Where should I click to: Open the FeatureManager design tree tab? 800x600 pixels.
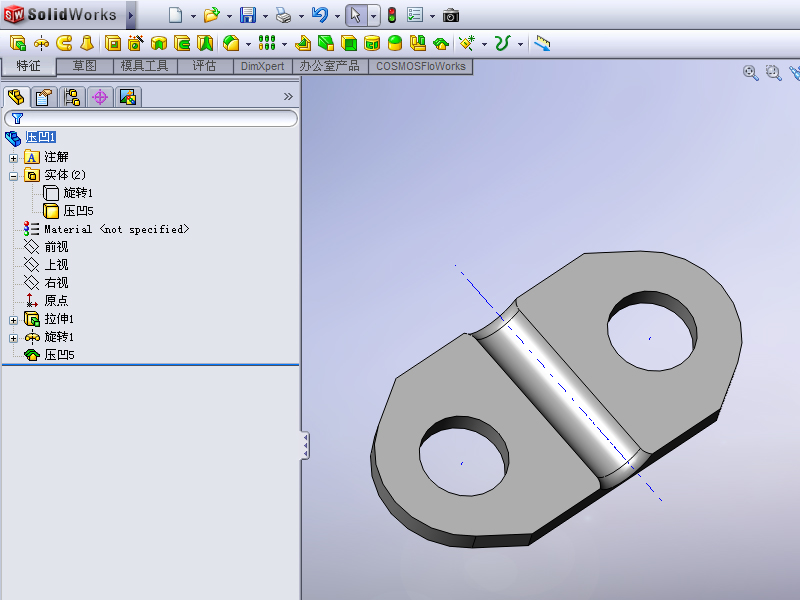(x=16, y=97)
